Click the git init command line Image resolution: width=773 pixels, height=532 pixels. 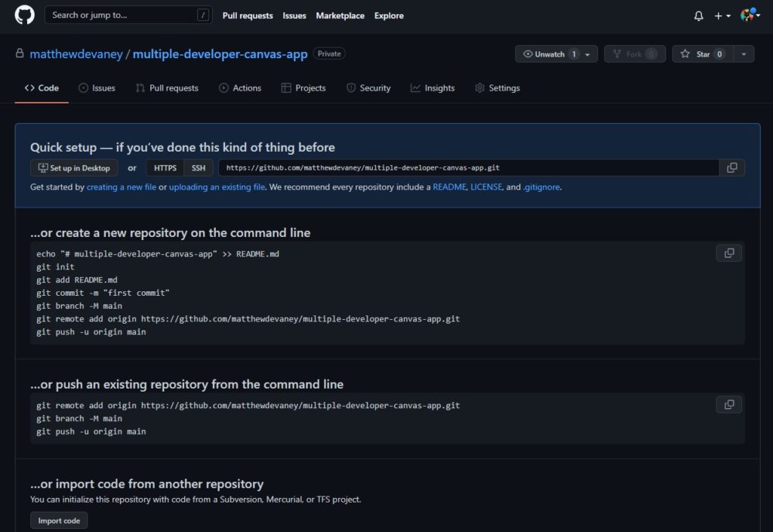point(55,267)
